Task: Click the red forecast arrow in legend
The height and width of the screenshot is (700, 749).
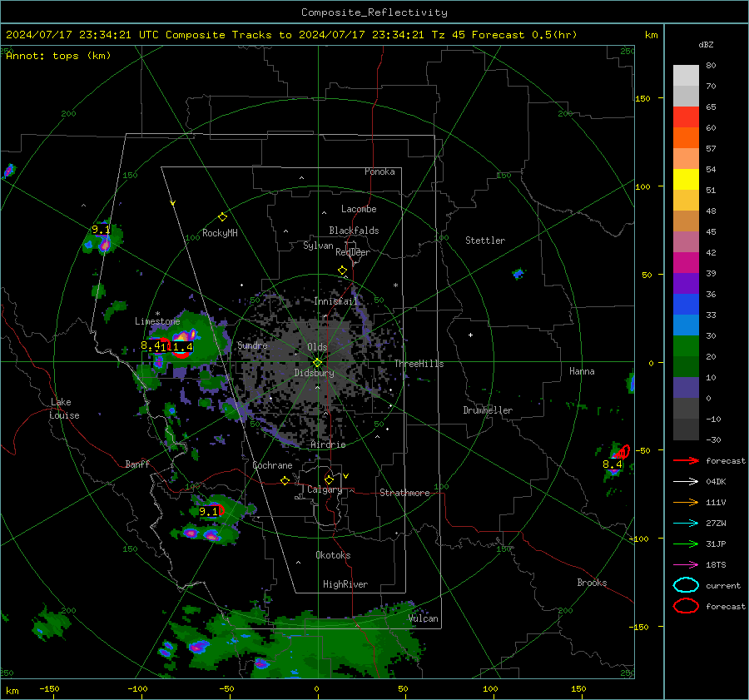Action: (687, 460)
